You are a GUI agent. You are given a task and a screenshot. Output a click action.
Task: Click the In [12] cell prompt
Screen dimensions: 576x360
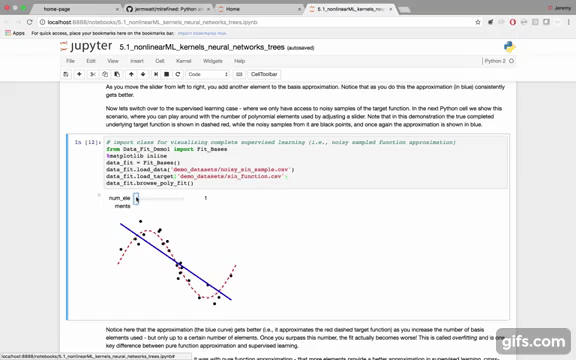[87, 142]
